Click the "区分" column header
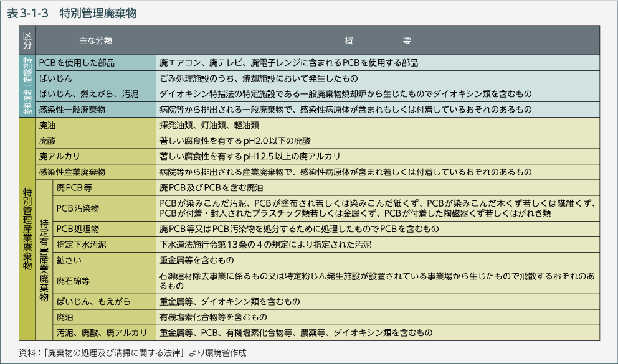Viewport: 618px width, 364px height. (27, 40)
